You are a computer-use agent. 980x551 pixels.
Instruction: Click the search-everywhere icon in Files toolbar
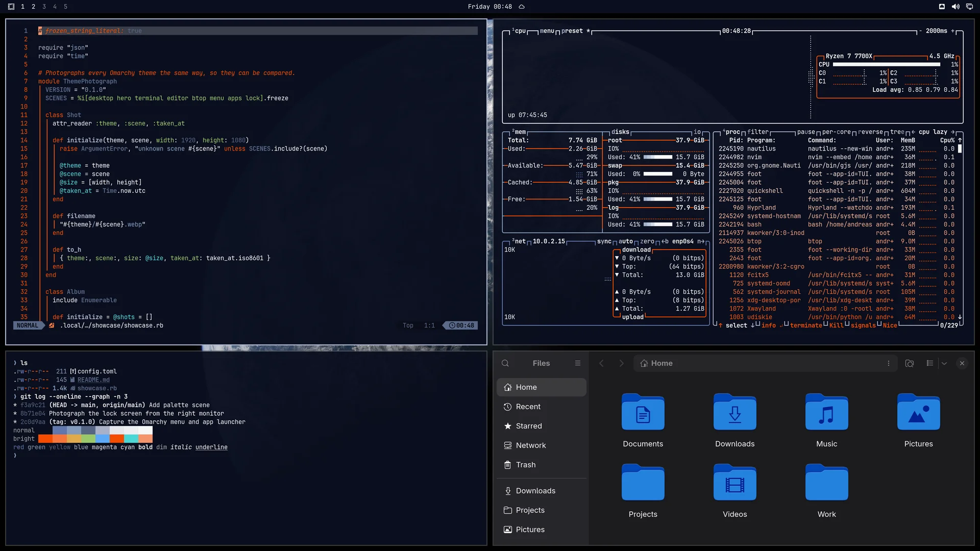910,363
